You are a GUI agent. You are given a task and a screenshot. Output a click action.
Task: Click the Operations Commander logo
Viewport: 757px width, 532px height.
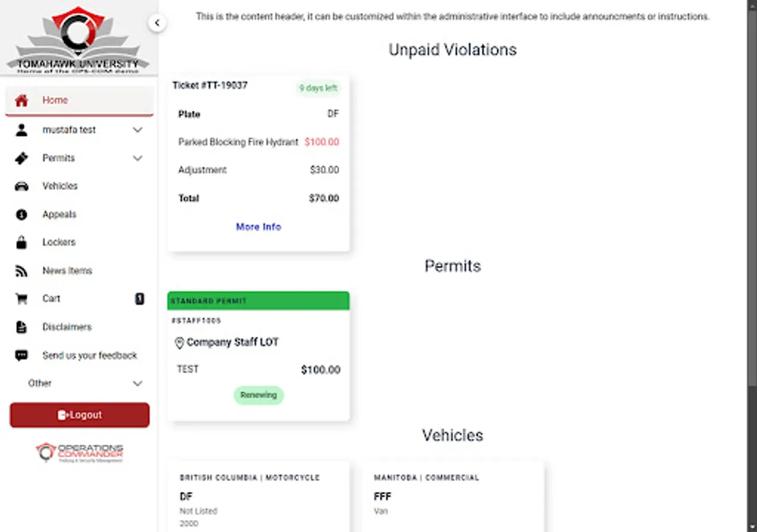pyautogui.click(x=79, y=451)
